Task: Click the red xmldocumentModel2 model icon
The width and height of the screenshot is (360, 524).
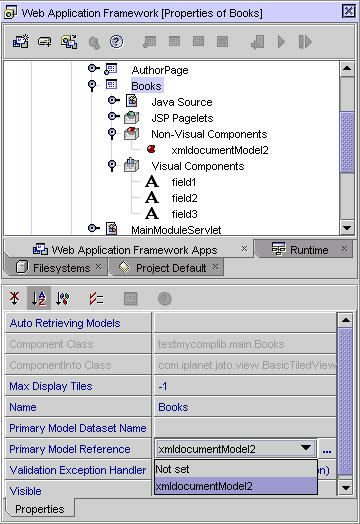Action: click(151, 149)
